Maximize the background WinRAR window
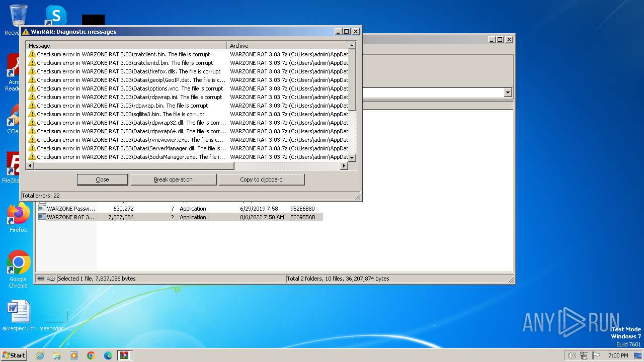 coord(500,40)
